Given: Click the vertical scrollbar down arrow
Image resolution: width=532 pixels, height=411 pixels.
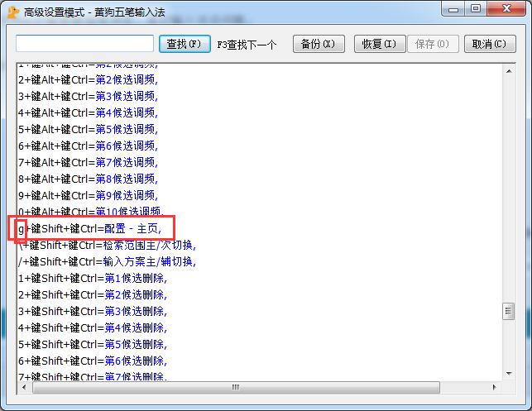Looking at the screenshot, I should (x=510, y=373).
